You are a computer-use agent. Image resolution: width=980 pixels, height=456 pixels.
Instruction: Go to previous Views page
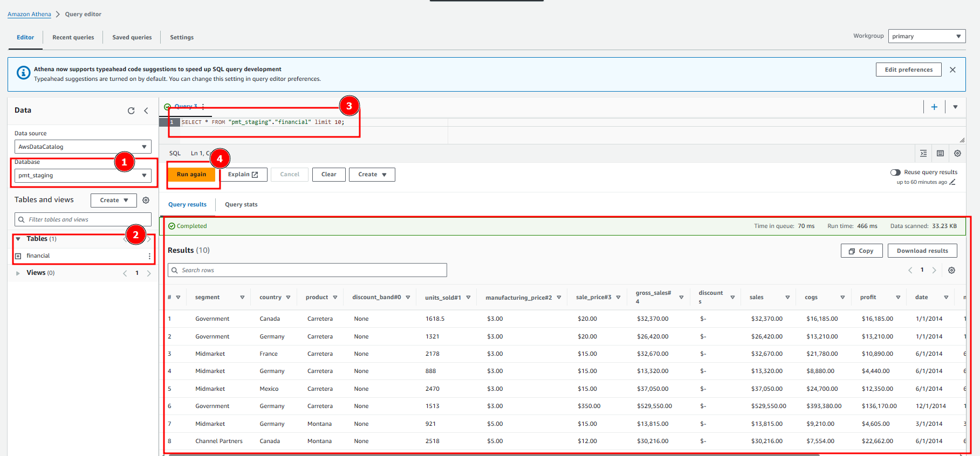click(x=125, y=273)
